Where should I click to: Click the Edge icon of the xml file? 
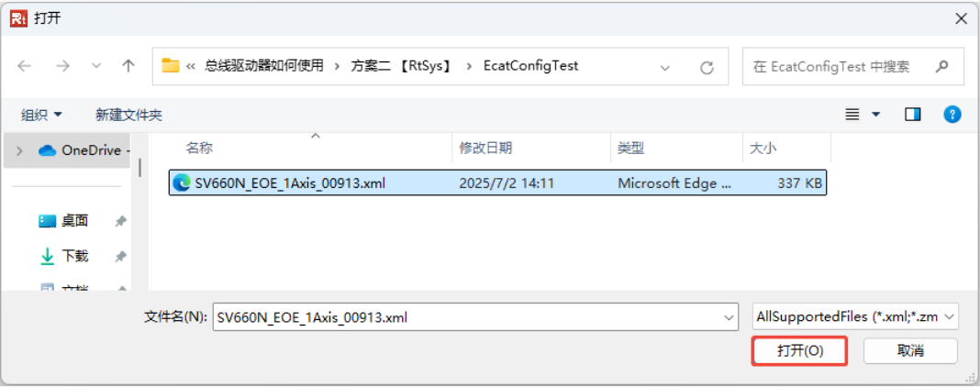(182, 182)
